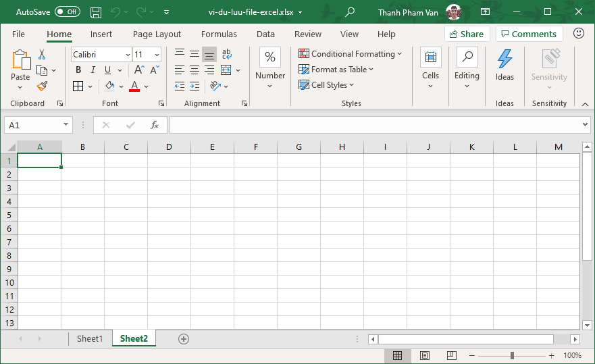
Task: Collapse the ribbon with caret
Action: tap(585, 104)
